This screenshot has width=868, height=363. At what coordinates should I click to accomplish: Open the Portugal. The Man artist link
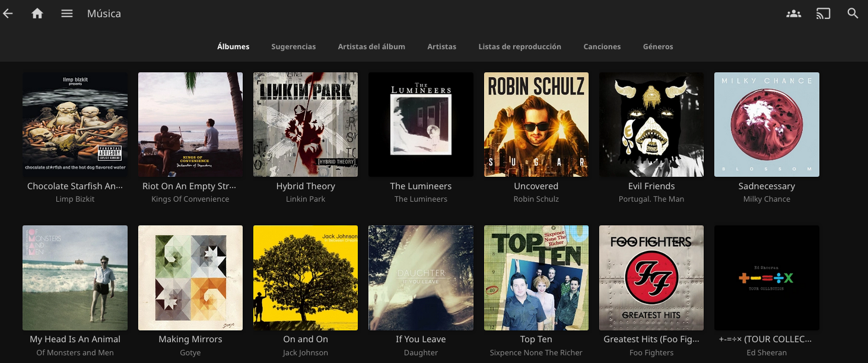pos(651,199)
